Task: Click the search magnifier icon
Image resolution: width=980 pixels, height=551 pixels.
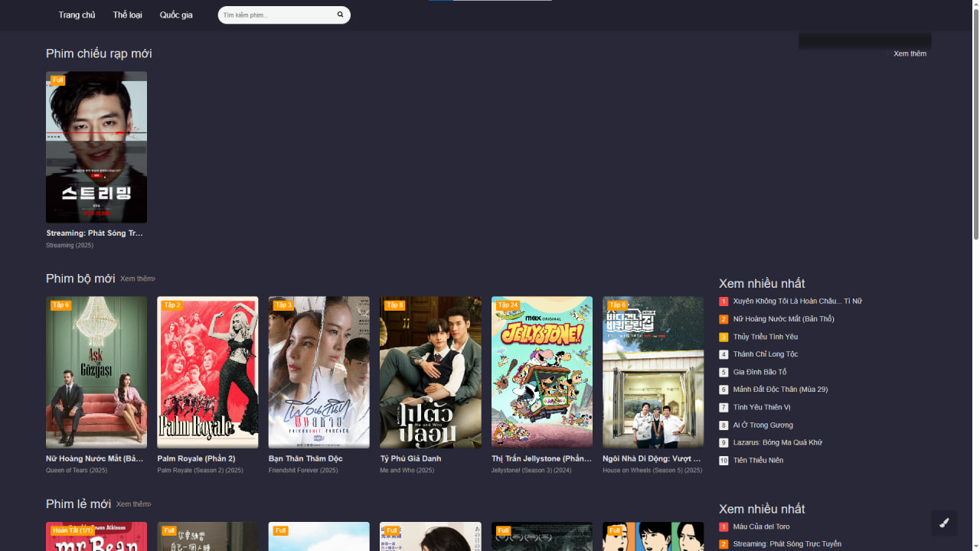Action: tap(340, 15)
